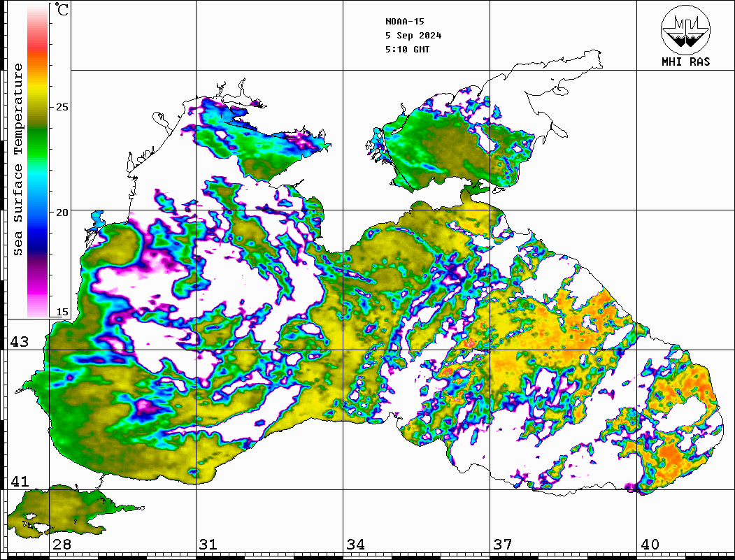Click the °C unit symbol
This screenshot has width=735, height=560.
click(62, 9)
